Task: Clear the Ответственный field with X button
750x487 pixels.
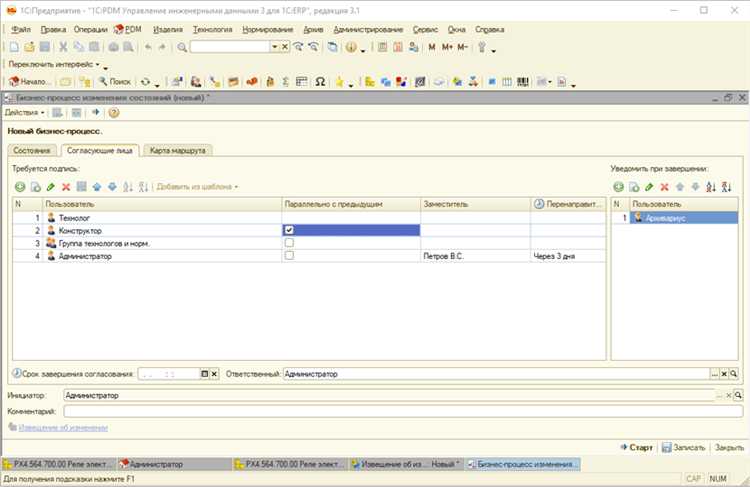Action: pyautogui.click(x=724, y=374)
